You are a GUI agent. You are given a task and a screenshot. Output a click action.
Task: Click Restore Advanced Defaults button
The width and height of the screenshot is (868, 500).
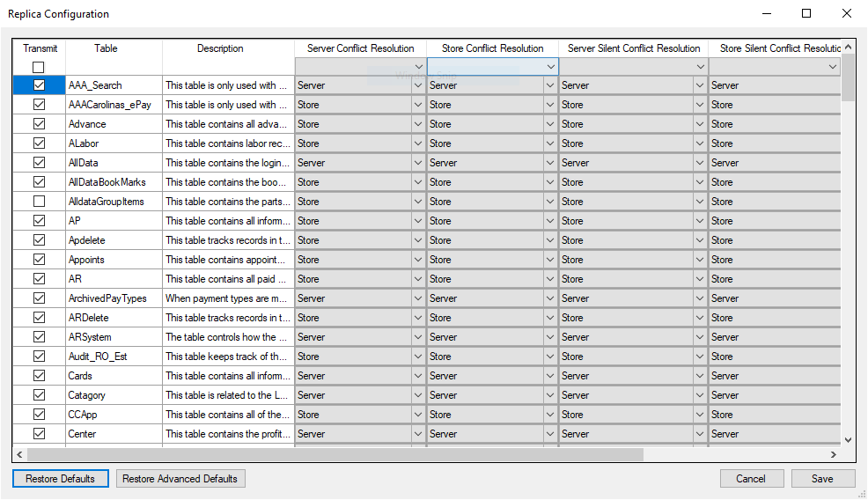pyautogui.click(x=180, y=478)
